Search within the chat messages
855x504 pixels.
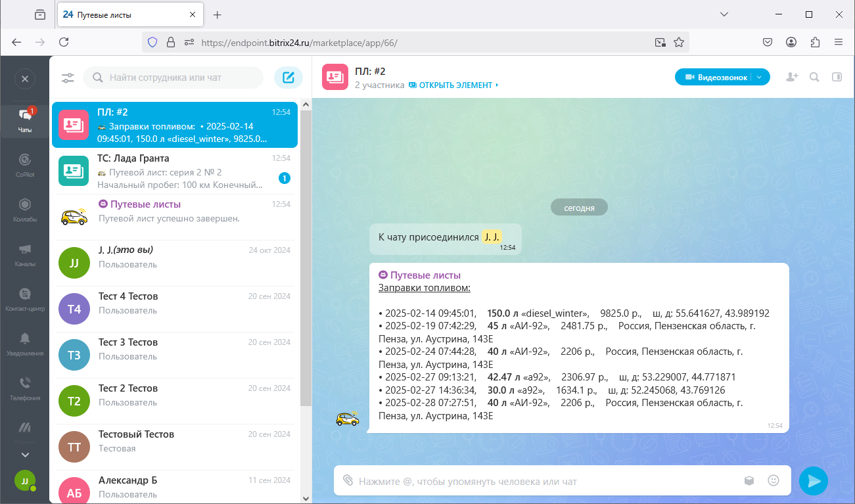[814, 78]
